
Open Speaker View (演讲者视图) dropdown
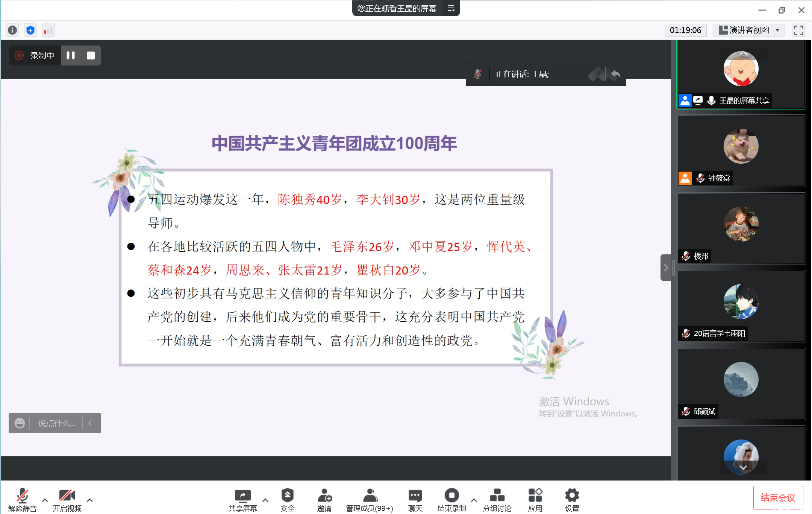[749, 30]
